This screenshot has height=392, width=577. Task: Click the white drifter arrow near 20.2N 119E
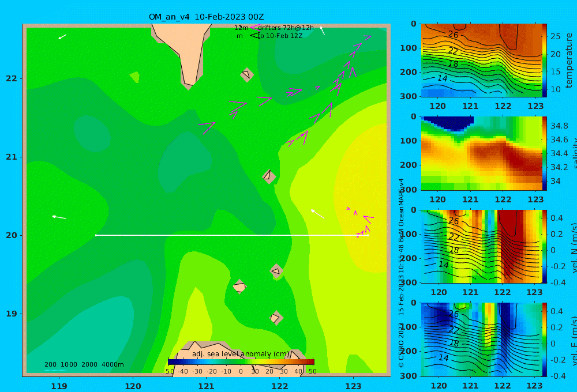click(59, 217)
